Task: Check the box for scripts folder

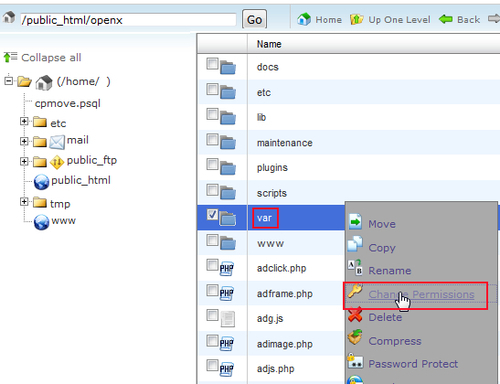Action: 212,190
